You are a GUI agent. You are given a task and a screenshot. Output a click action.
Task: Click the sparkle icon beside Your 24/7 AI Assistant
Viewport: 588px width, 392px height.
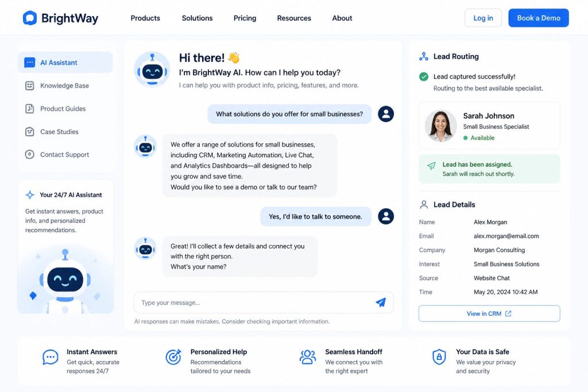click(30, 195)
